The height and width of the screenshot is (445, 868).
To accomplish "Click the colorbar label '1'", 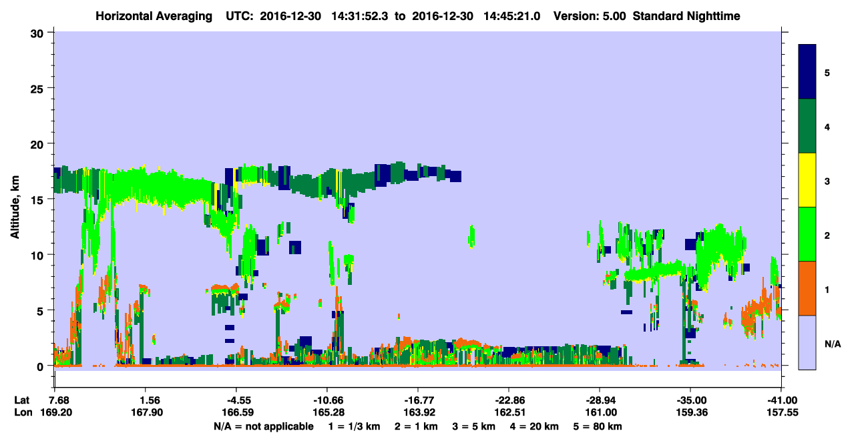I will click(x=827, y=289).
